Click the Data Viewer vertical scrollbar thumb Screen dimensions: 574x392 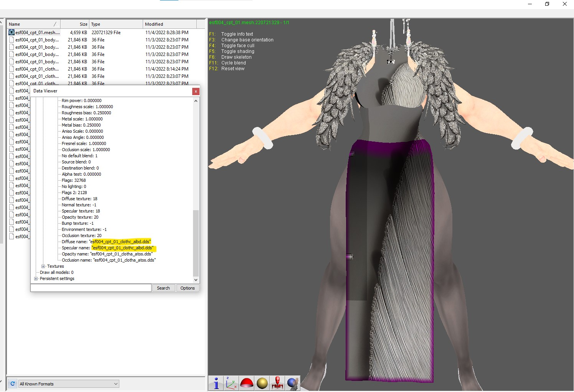click(x=196, y=243)
